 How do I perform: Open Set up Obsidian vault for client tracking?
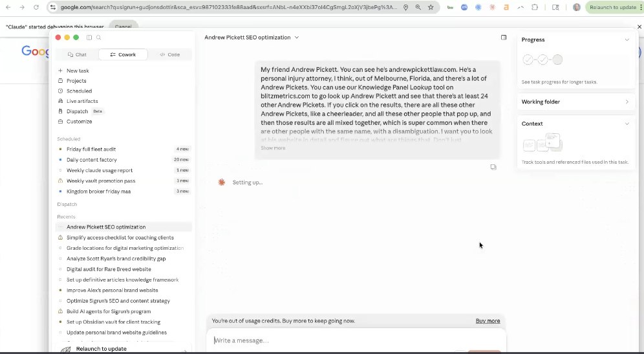click(x=123, y=322)
